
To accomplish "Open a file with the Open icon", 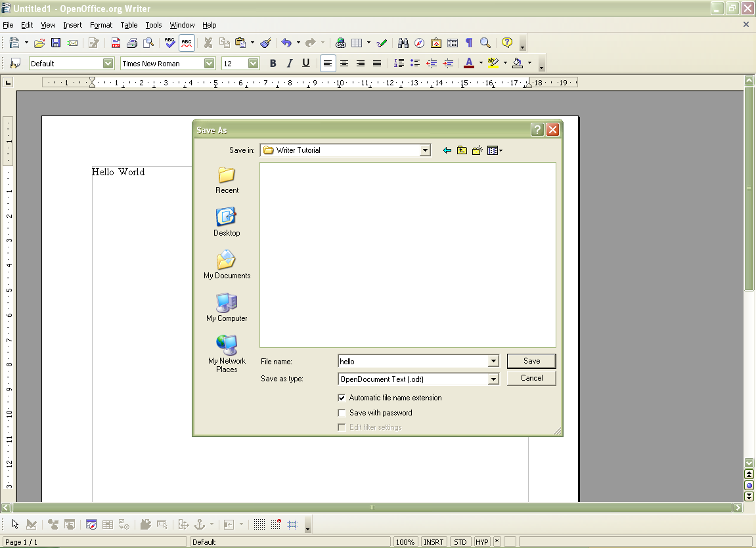I will (39, 43).
